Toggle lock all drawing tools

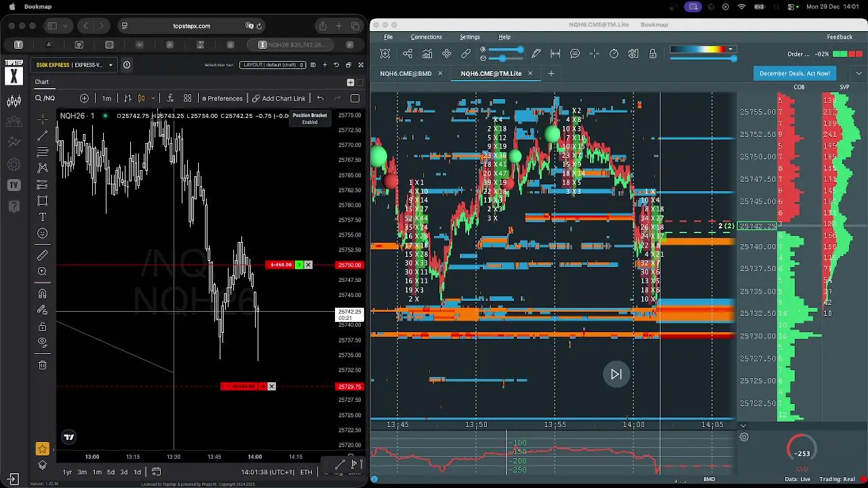coord(42,326)
